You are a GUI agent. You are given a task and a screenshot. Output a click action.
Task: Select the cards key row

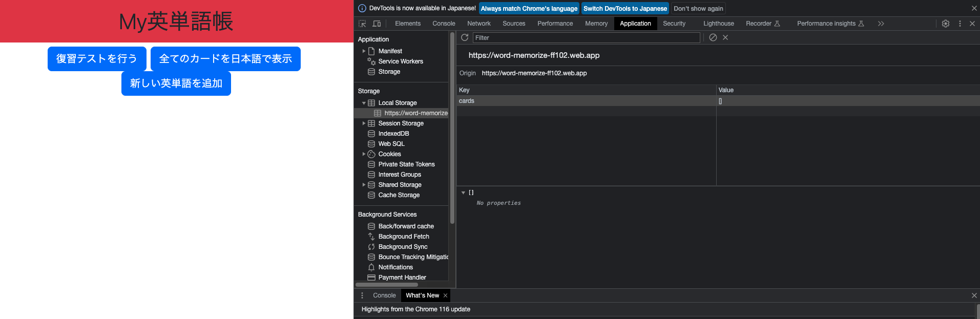(x=718, y=101)
